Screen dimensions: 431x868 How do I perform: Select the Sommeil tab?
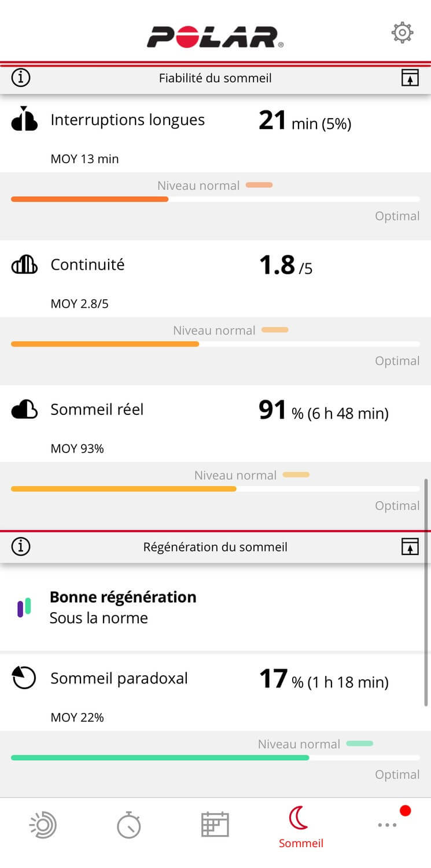tap(300, 826)
